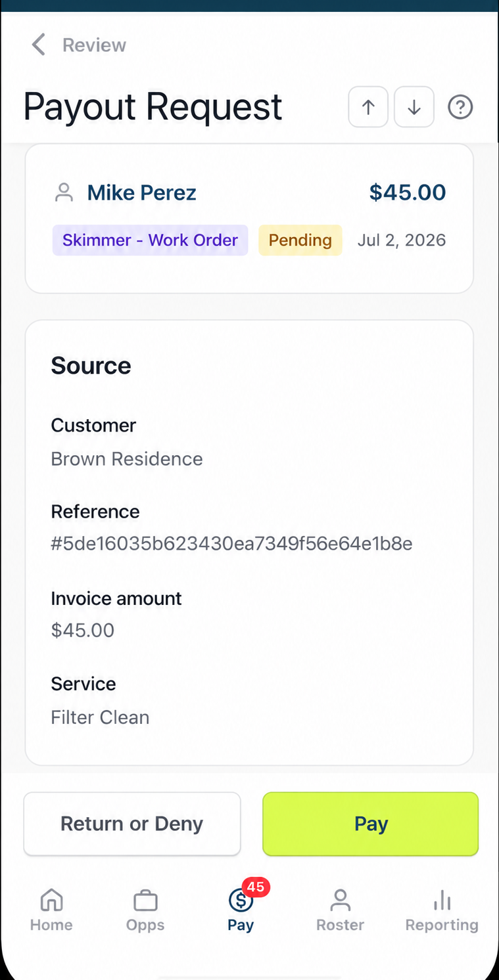Click the Reference field label
Screen dimensions: 499x980
point(95,512)
